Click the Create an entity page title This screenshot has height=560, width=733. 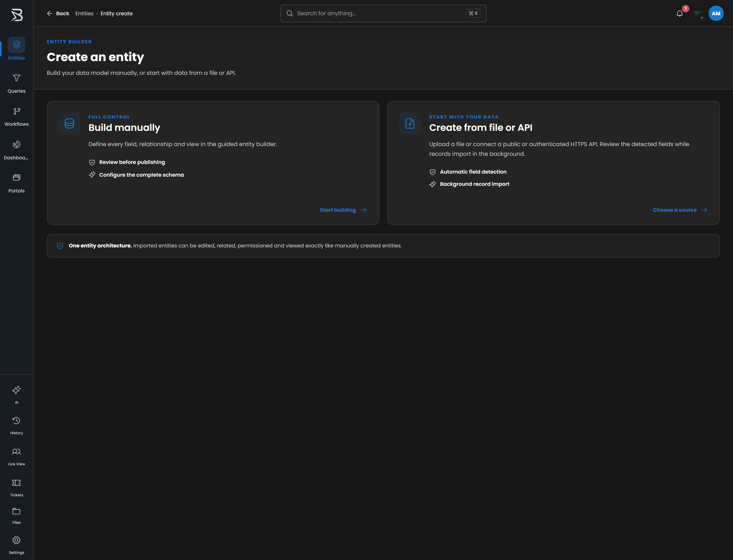[95, 57]
